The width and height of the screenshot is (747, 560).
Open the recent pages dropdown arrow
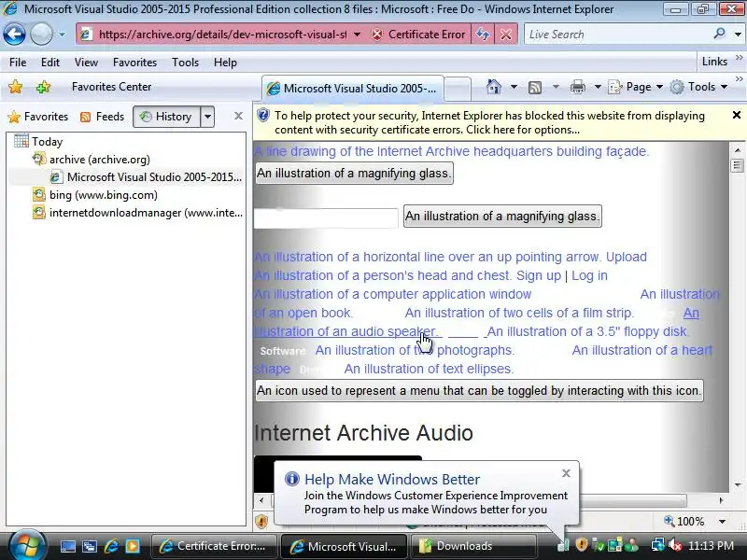click(x=62, y=35)
